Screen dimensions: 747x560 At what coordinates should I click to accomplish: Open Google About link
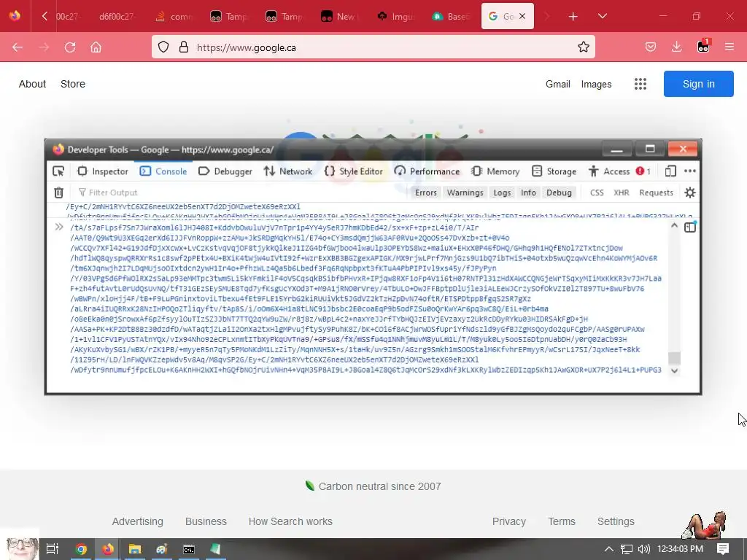coord(32,84)
